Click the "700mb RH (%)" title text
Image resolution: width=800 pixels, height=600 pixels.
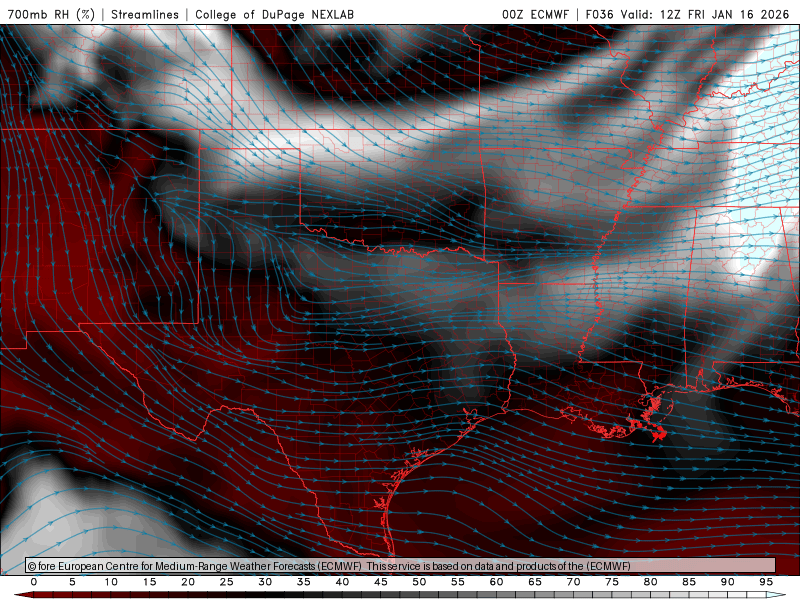coord(51,14)
